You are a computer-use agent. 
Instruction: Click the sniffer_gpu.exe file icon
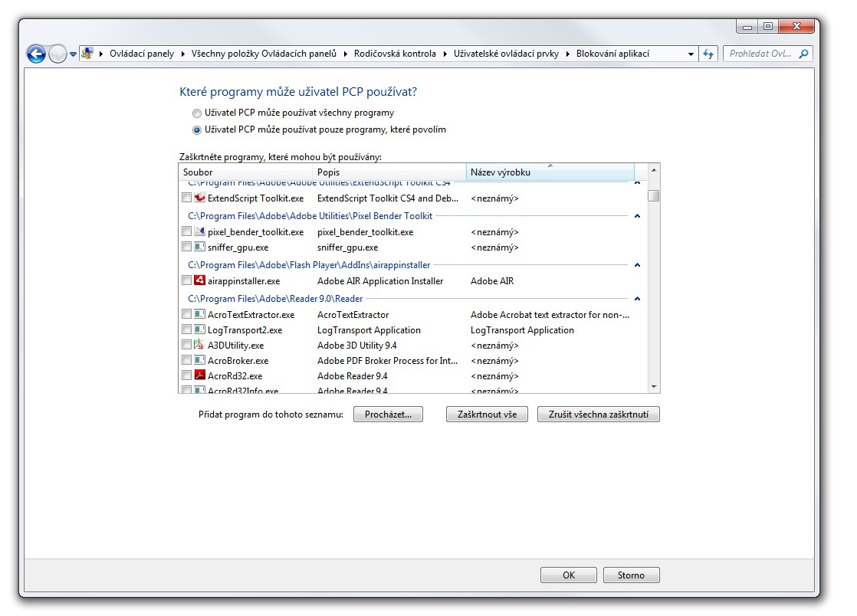[x=199, y=247]
